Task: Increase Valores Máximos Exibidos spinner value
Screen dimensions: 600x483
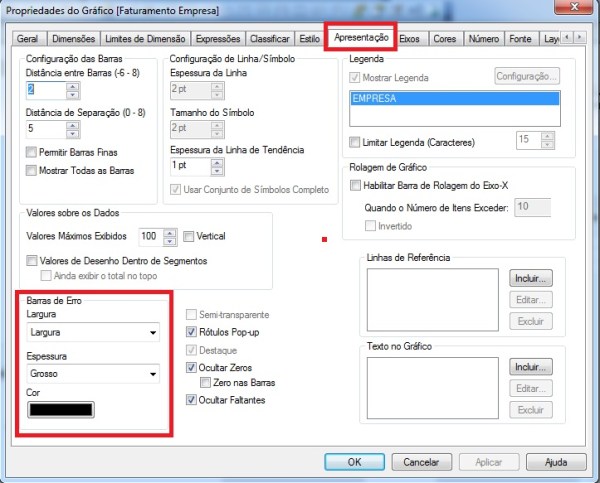Action: click(x=173, y=232)
